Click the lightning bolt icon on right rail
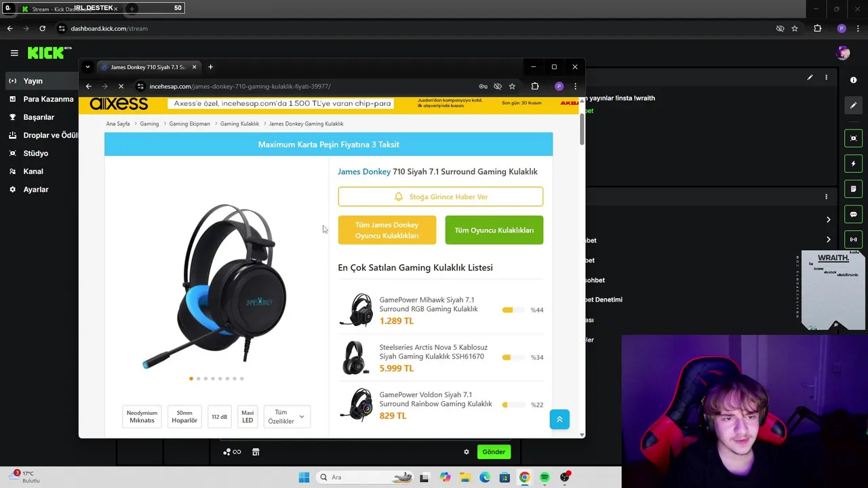This screenshot has height=488, width=868. [853, 163]
